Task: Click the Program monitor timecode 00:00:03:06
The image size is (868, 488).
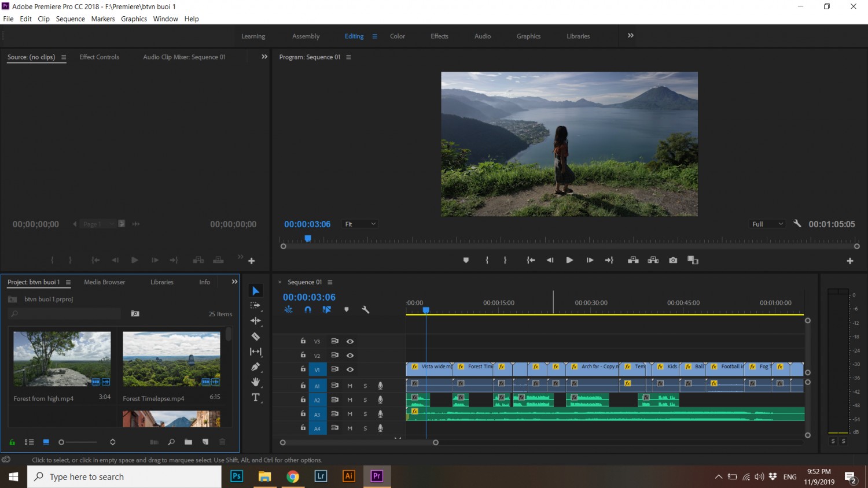Action: [307, 224]
